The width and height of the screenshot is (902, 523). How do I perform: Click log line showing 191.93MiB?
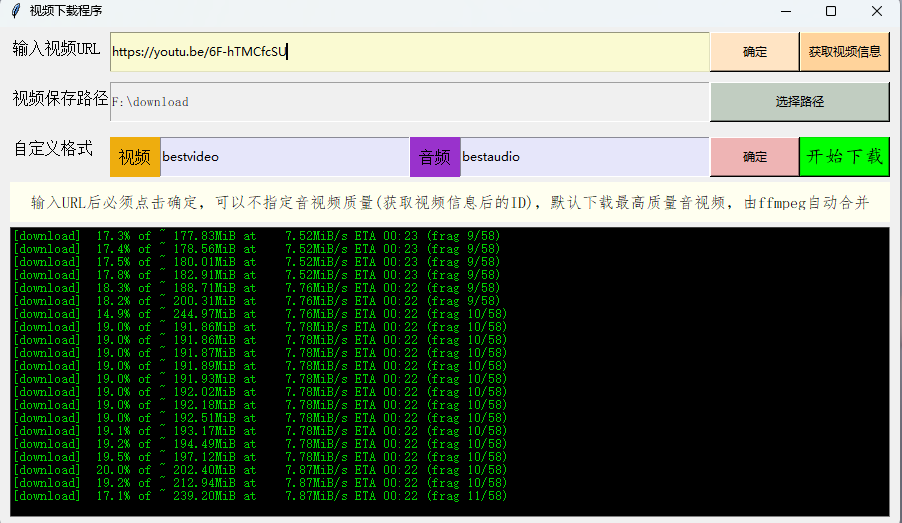(x=260, y=379)
